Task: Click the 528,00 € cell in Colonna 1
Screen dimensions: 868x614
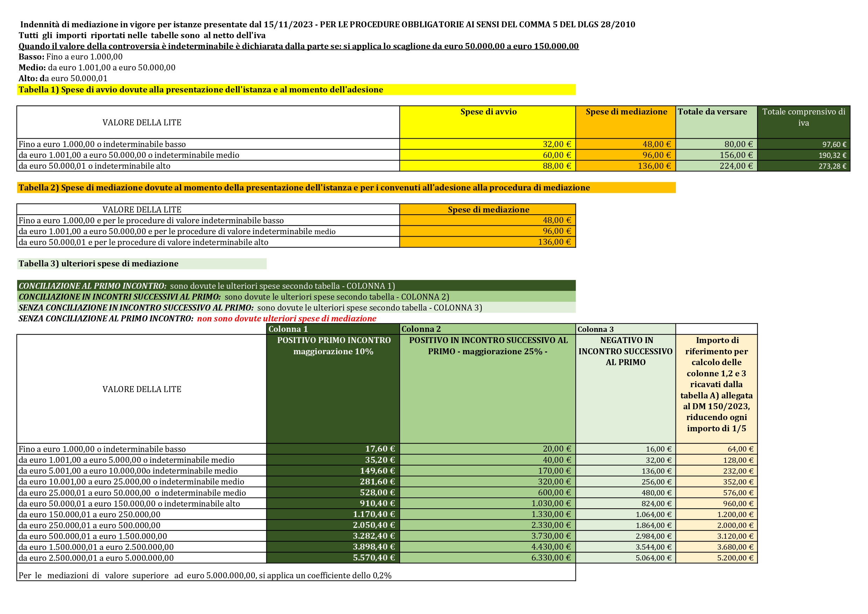Action: tap(334, 493)
